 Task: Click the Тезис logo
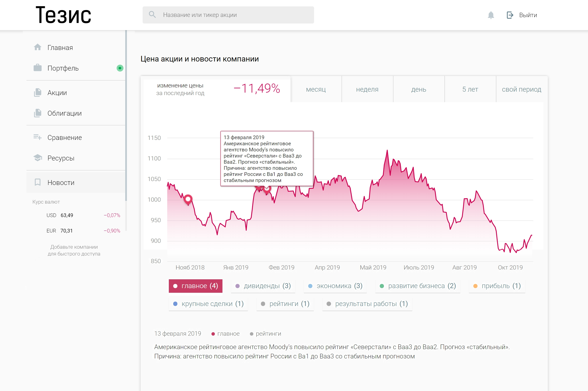63,15
